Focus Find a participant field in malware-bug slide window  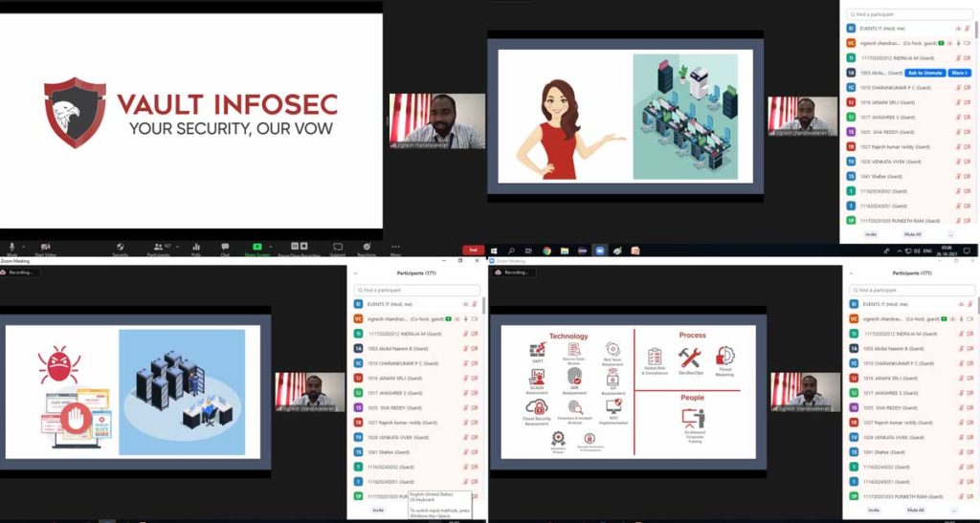pyautogui.click(x=417, y=291)
